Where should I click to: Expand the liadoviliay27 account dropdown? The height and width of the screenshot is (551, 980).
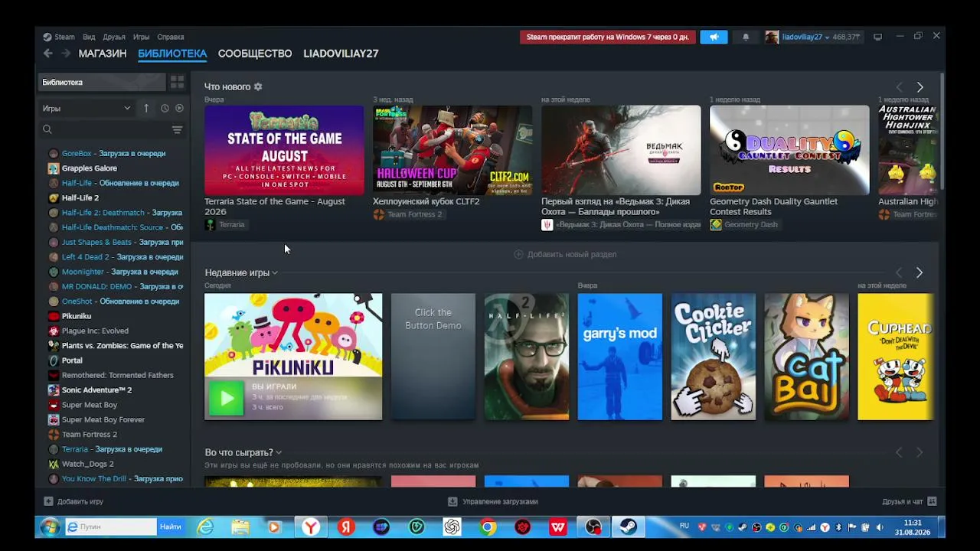[827, 37]
